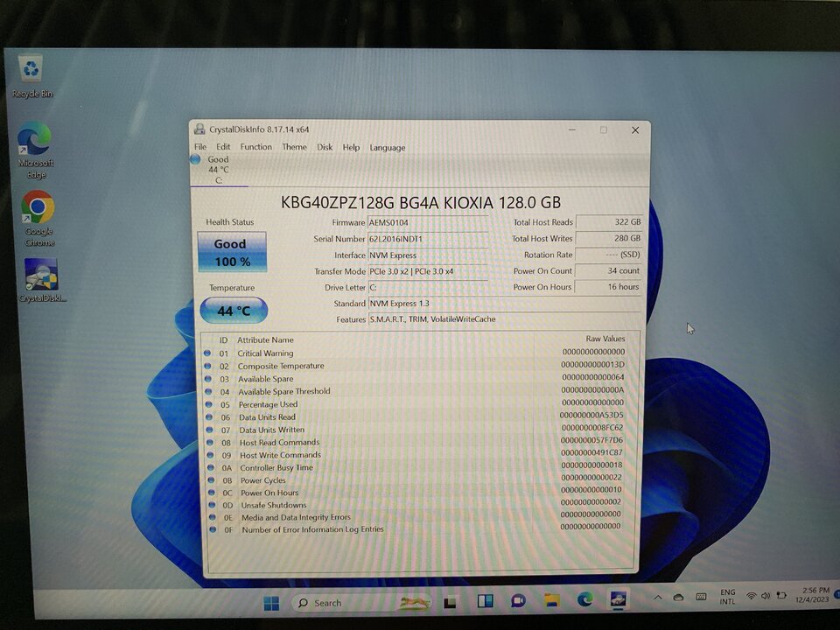Select the C: disk tab showing 44 °C
The width and height of the screenshot is (840, 630).
(x=219, y=170)
